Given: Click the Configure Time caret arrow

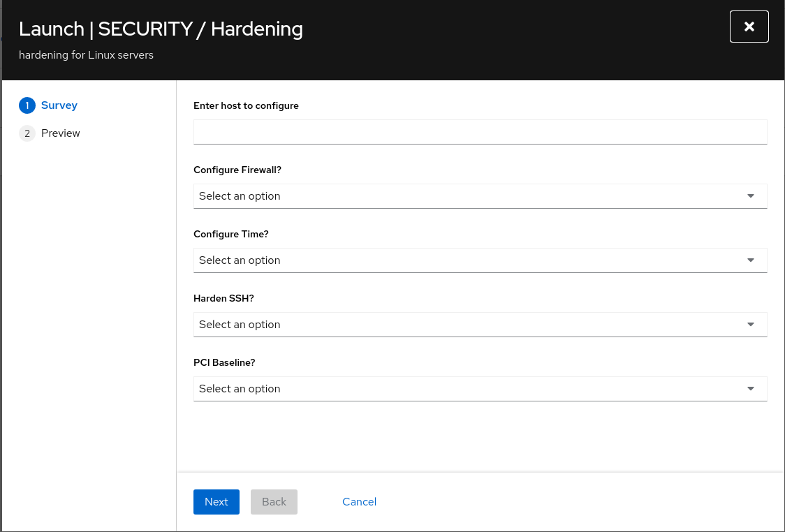Looking at the screenshot, I should click(751, 260).
